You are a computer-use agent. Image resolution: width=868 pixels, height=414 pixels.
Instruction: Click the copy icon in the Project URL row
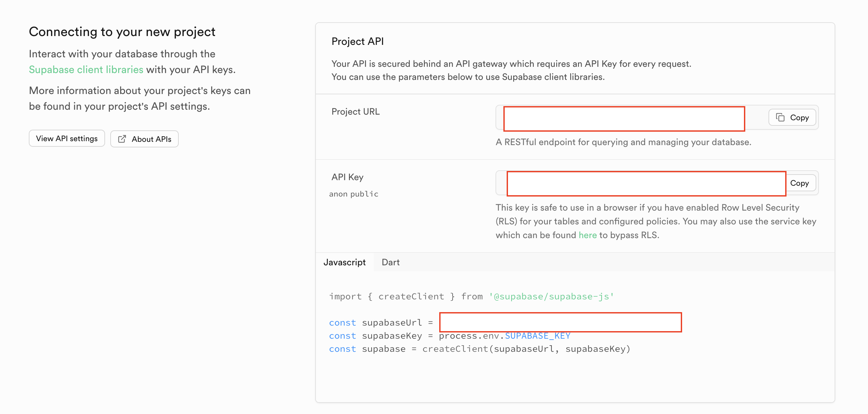(780, 117)
